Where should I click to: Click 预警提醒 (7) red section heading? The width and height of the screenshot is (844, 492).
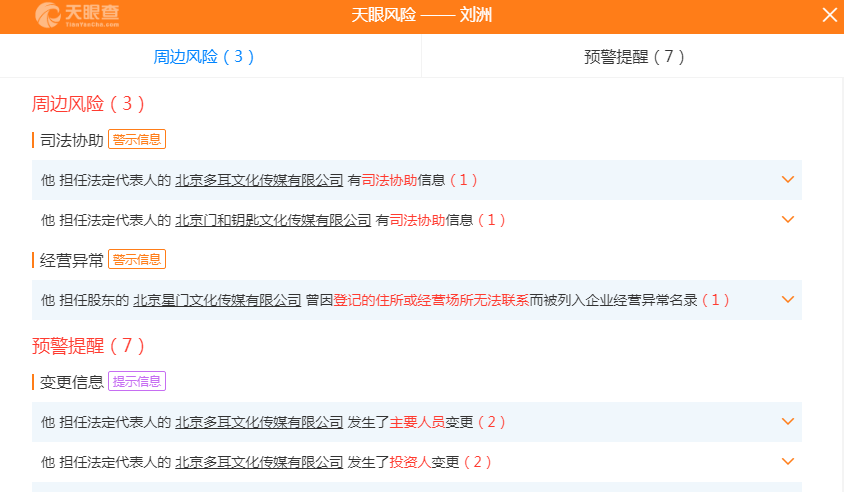(x=88, y=346)
